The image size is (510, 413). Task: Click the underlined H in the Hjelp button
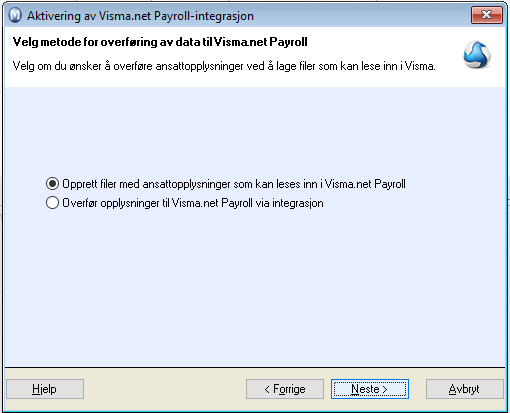(x=35, y=389)
